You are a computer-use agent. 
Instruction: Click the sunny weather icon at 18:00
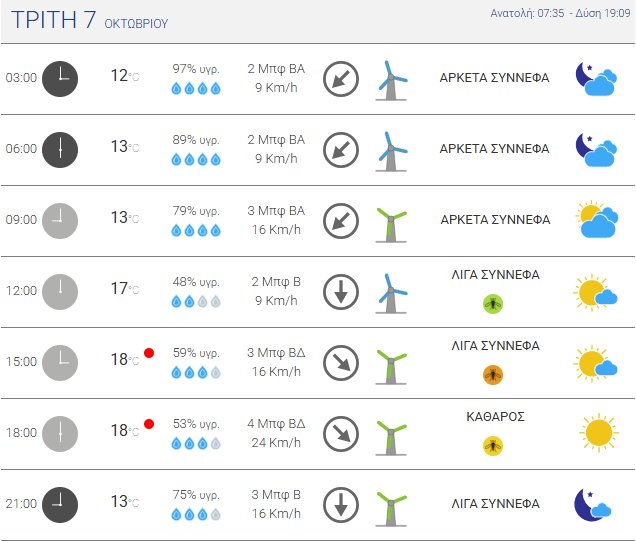tap(598, 433)
